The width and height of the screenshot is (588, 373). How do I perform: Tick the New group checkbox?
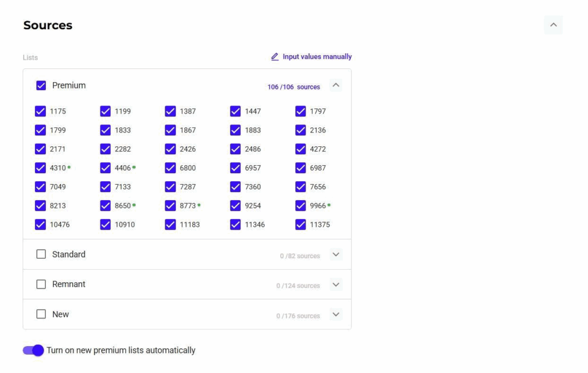tap(41, 314)
